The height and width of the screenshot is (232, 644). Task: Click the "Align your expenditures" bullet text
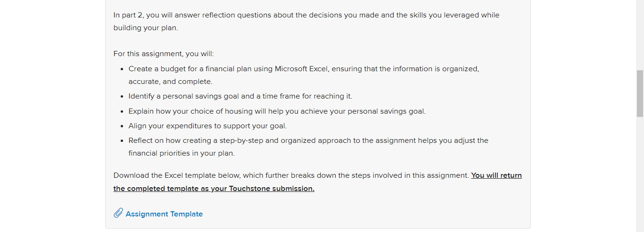point(207,126)
